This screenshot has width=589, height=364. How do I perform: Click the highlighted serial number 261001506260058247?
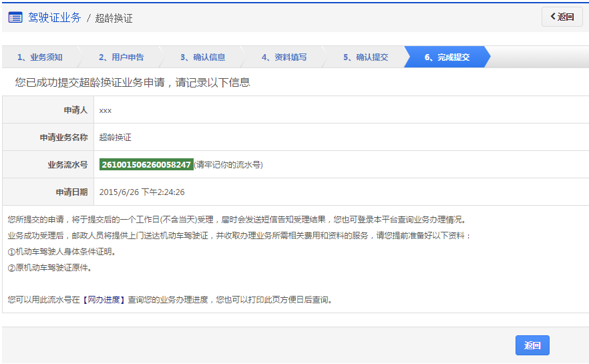point(146,164)
